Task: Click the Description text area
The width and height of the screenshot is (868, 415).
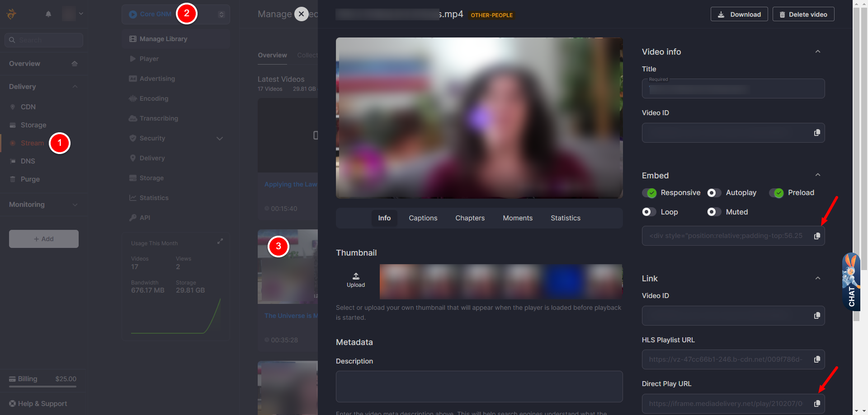Action: tap(479, 387)
